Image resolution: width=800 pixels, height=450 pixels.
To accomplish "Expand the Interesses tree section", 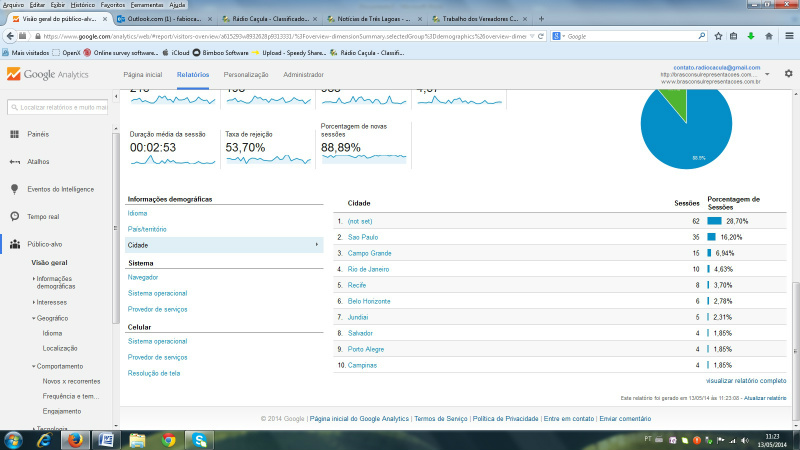I will 51,301.
